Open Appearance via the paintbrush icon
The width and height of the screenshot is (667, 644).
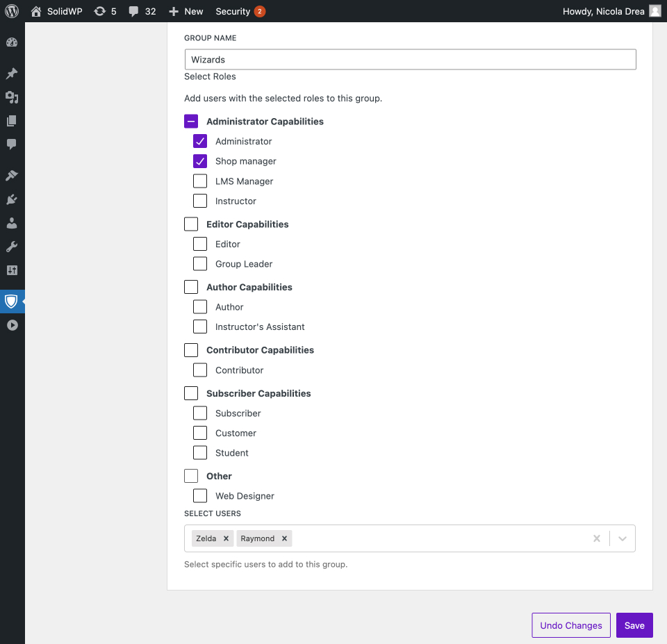(12, 176)
